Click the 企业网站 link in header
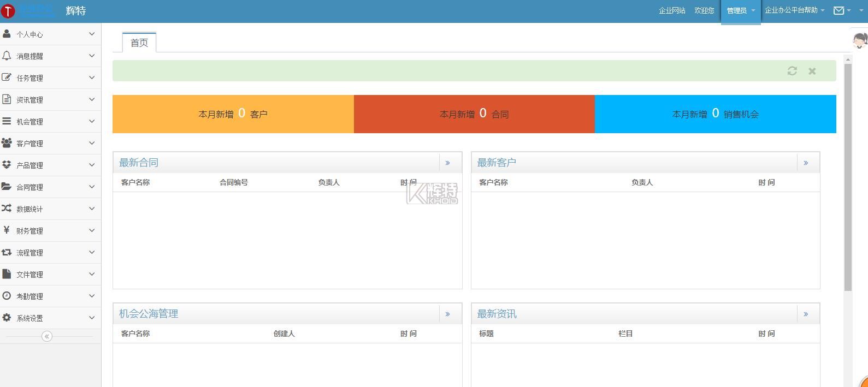 (672, 11)
